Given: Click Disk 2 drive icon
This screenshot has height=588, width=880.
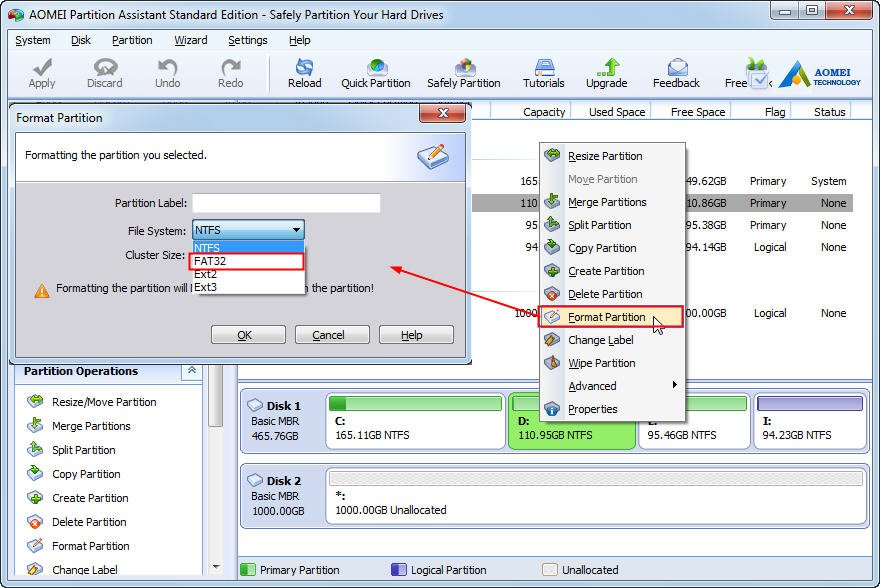Looking at the screenshot, I should (x=255, y=480).
